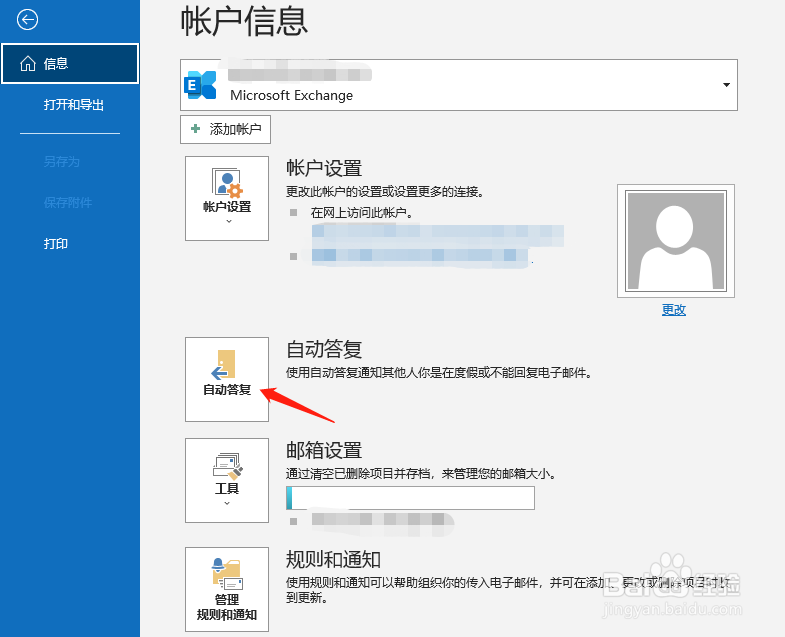Click the 添加帐户 button
The width and height of the screenshot is (785, 637).
tap(225, 129)
